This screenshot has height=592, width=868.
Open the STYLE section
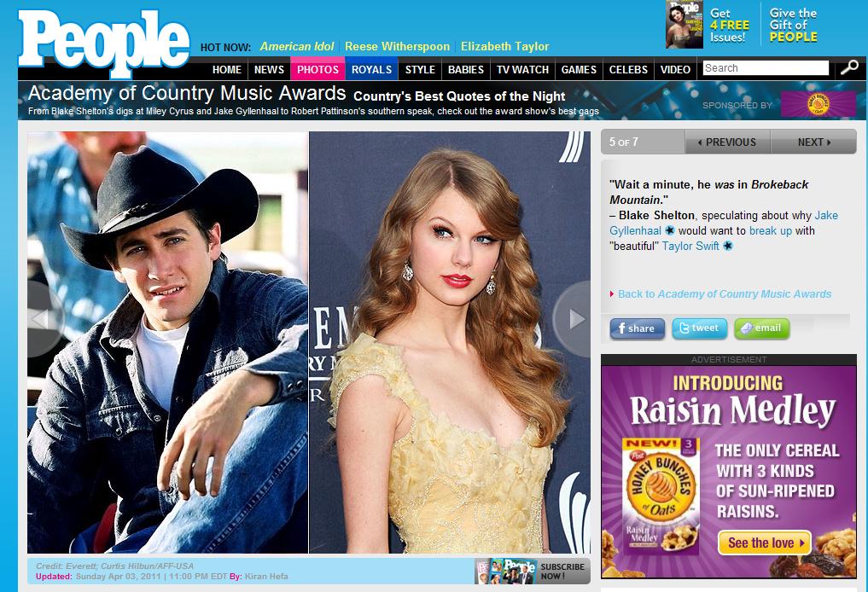(x=420, y=70)
